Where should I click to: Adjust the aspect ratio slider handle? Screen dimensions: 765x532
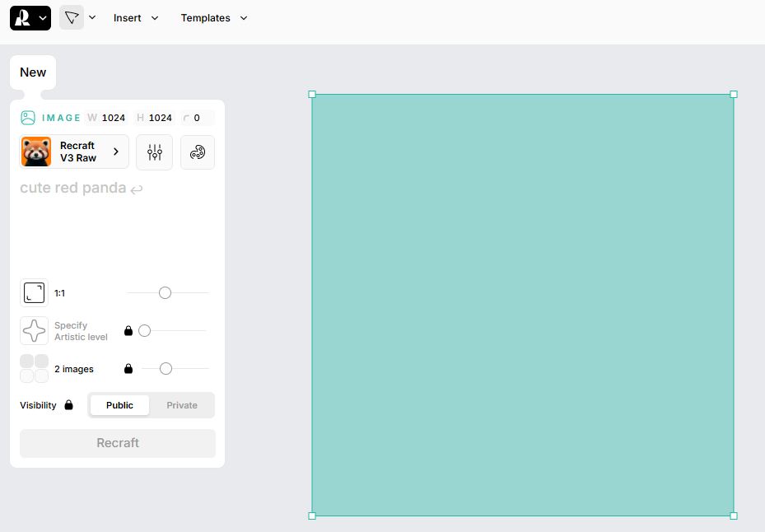pyautogui.click(x=165, y=293)
